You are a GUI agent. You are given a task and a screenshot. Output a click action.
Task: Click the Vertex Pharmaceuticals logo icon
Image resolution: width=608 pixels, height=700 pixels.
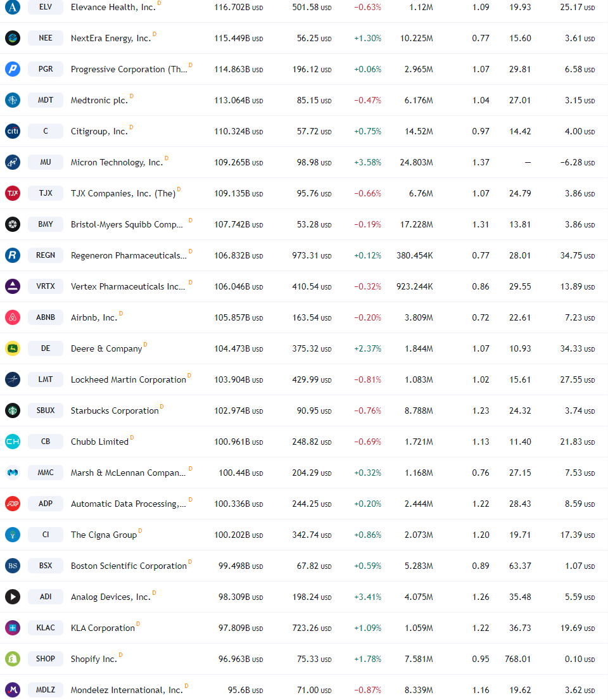pos(13,286)
